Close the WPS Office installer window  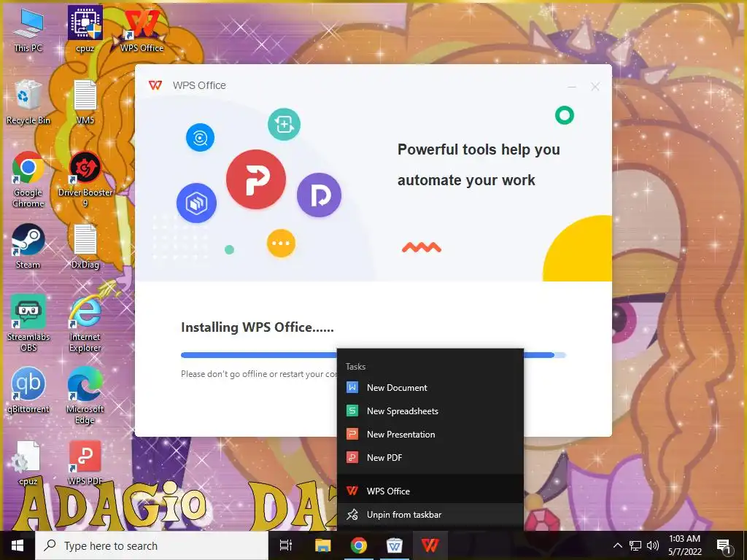click(595, 87)
